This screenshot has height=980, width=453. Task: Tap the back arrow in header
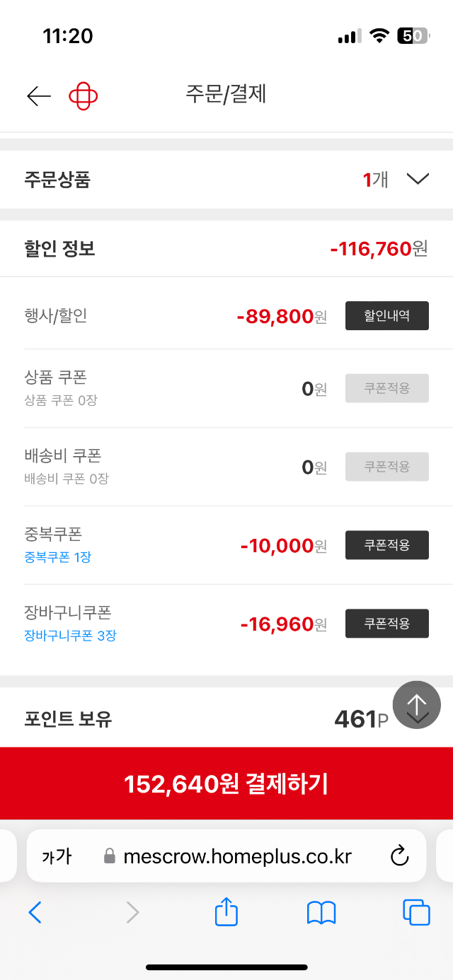[x=39, y=95]
